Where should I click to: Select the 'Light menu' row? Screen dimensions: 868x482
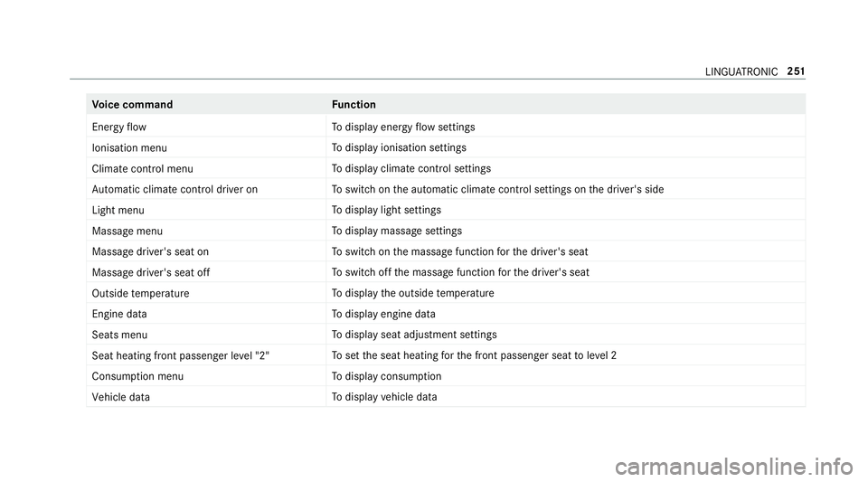click(446, 211)
